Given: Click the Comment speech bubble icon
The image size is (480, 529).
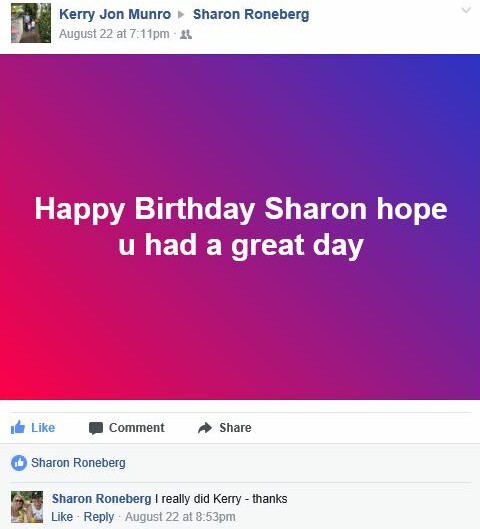Looking at the screenshot, I should 96,428.
